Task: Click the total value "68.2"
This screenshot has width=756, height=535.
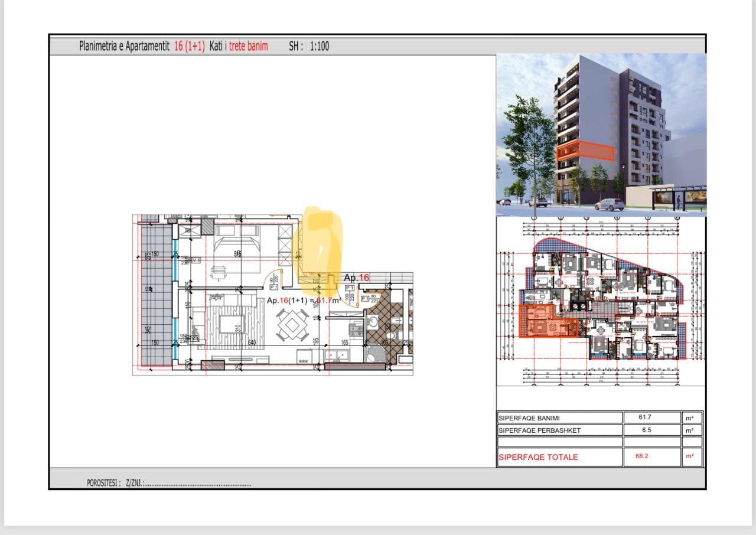Action: [x=641, y=456]
